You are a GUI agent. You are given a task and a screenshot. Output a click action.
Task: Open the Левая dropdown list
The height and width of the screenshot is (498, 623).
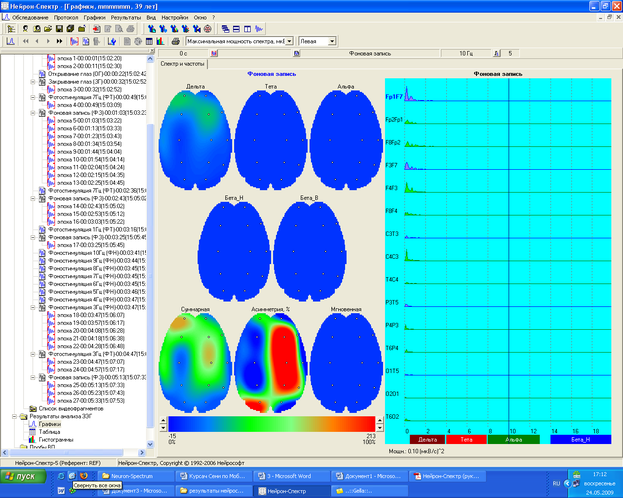pos(332,41)
